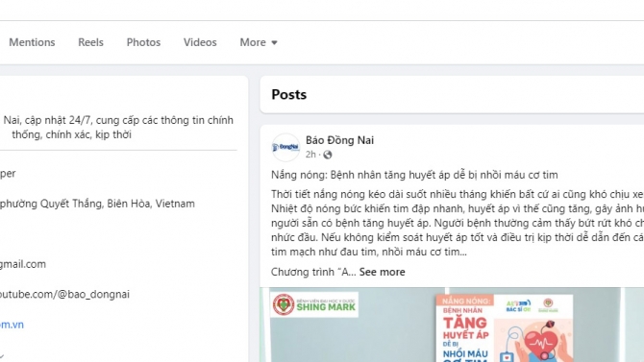
Task: Expand the post with See more
Action: click(x=382, y=272)
